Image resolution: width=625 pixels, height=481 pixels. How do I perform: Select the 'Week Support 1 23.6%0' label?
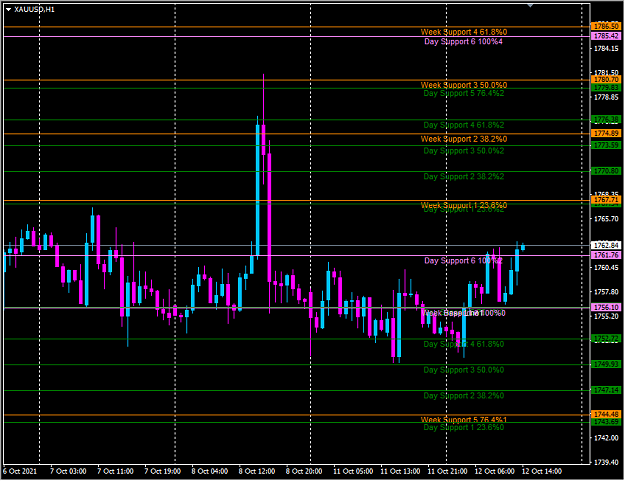click(x=464, y=205)
